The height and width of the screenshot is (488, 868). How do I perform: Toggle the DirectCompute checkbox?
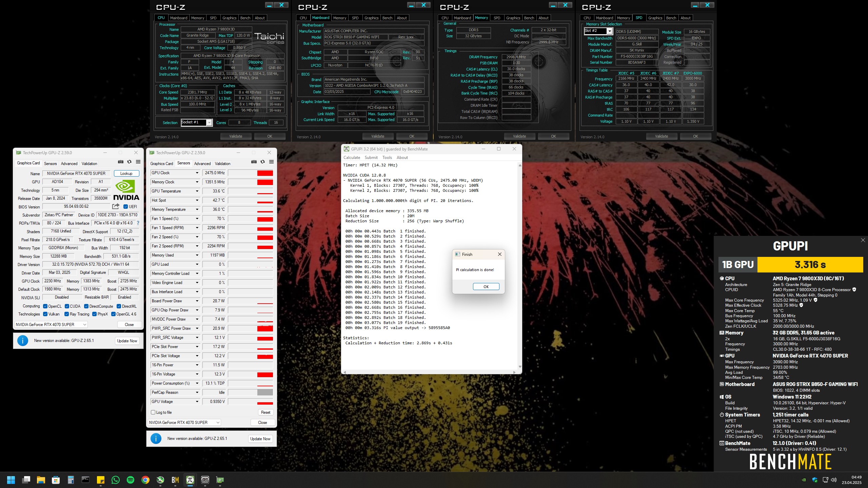pyautogui.click(x=86, y=306)
